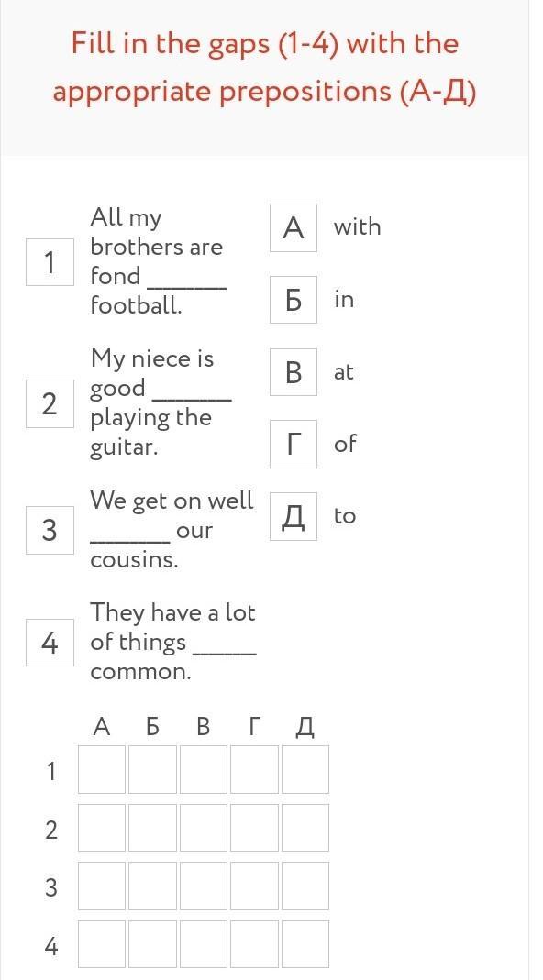Check row 2 column А answer box
The image size is (543, 980).
(x=101, y=828)
